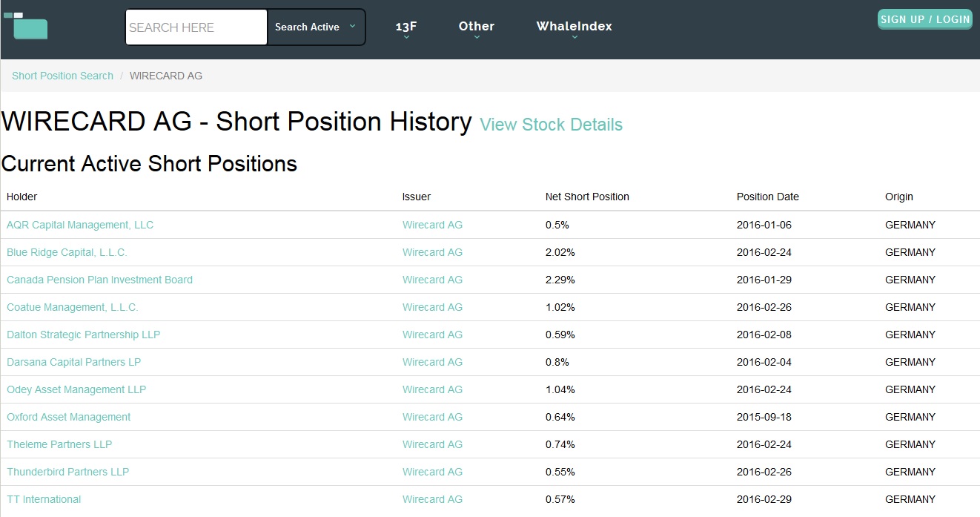Click the SIGN UP / LOGIN button

pyautogui.click(x=924, y=19)
